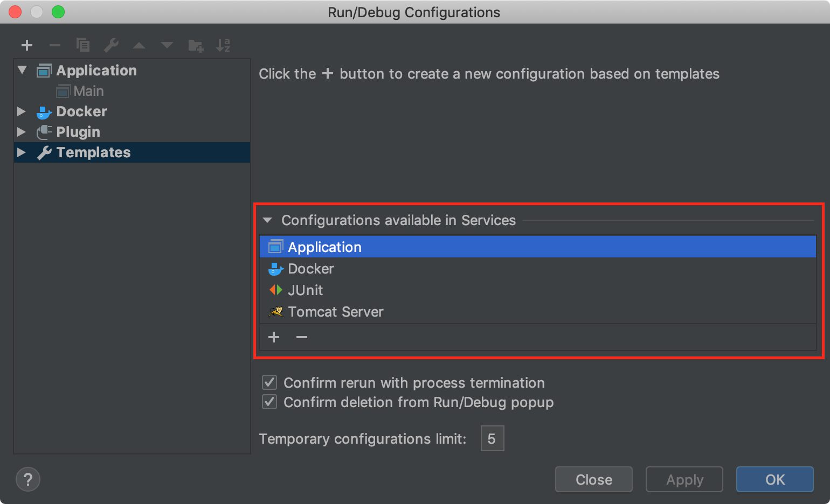Select Tomcat Server in the Services list
Screen dimensions: 830x504
coord(336,311)
